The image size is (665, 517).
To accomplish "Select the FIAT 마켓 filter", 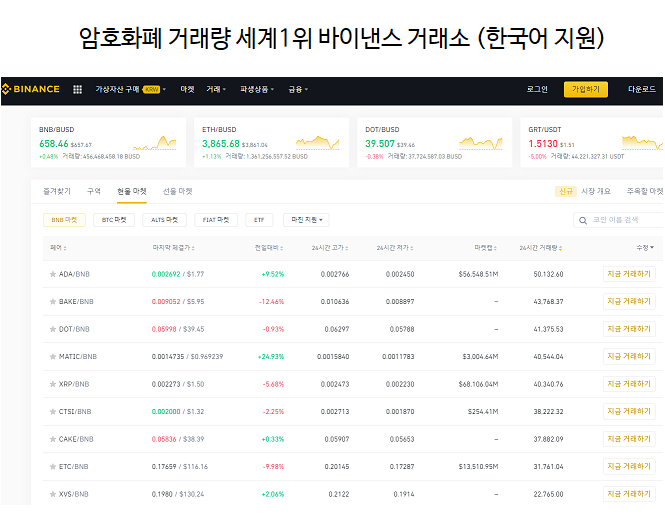I will (x=216, y=220).
